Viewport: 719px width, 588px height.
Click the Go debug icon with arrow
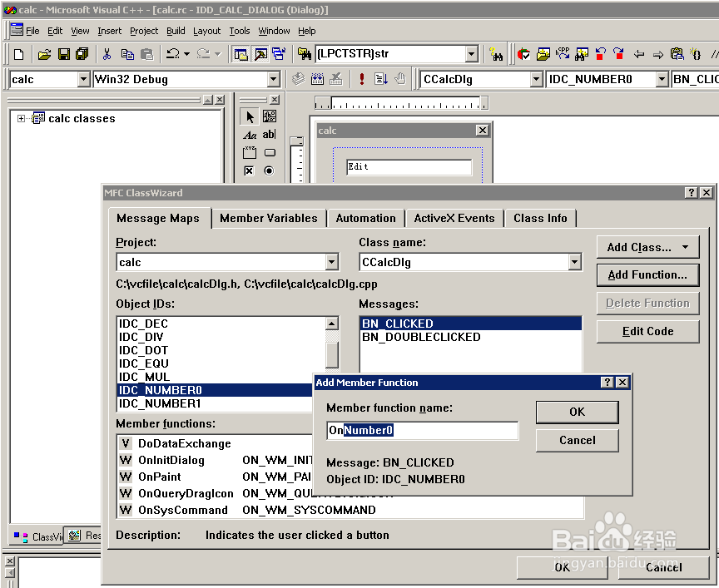coord(380,79)
